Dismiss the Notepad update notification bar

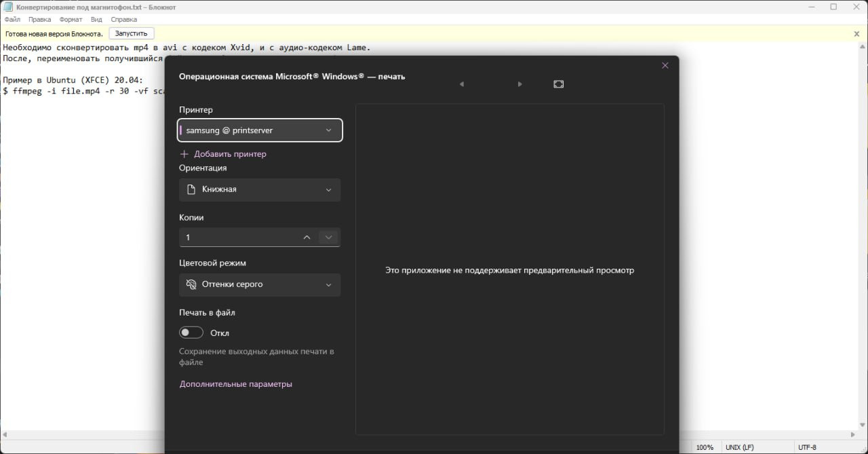(856, 34)
